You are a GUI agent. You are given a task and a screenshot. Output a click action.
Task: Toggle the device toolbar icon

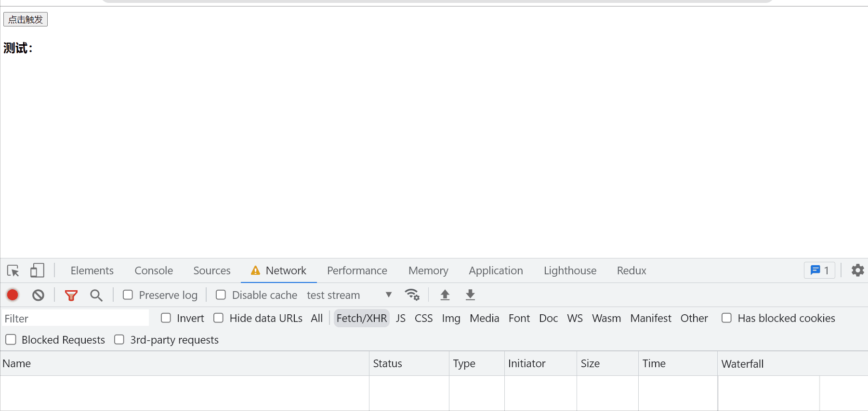[x=37, y=270]
